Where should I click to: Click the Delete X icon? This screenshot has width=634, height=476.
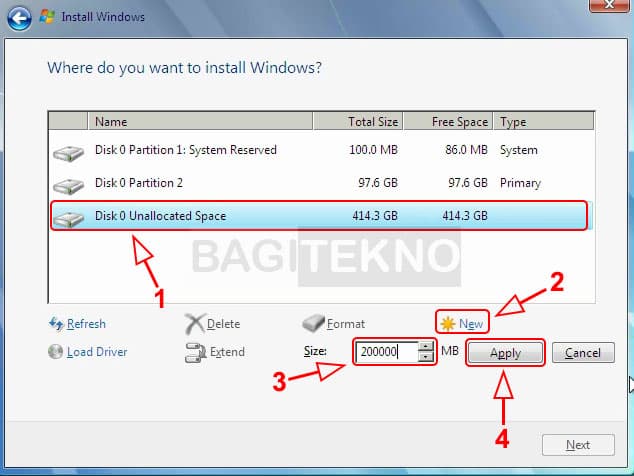click(195, 324)
